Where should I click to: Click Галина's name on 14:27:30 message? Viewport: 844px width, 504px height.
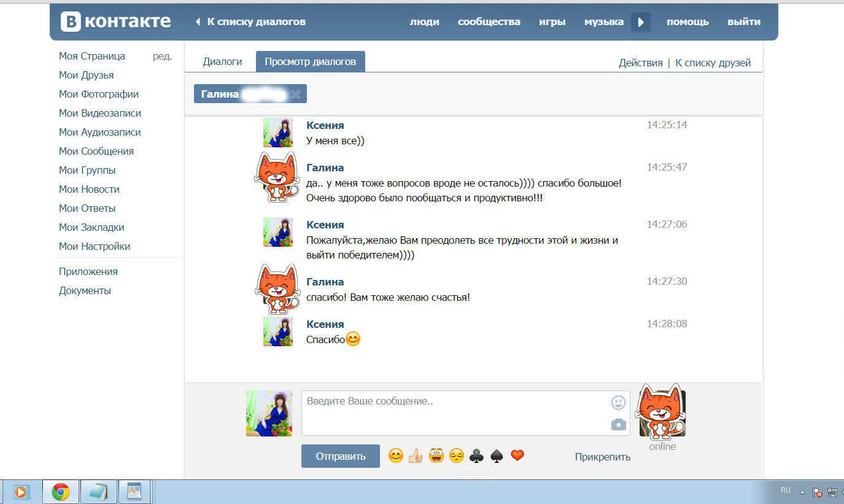point(325,282)
